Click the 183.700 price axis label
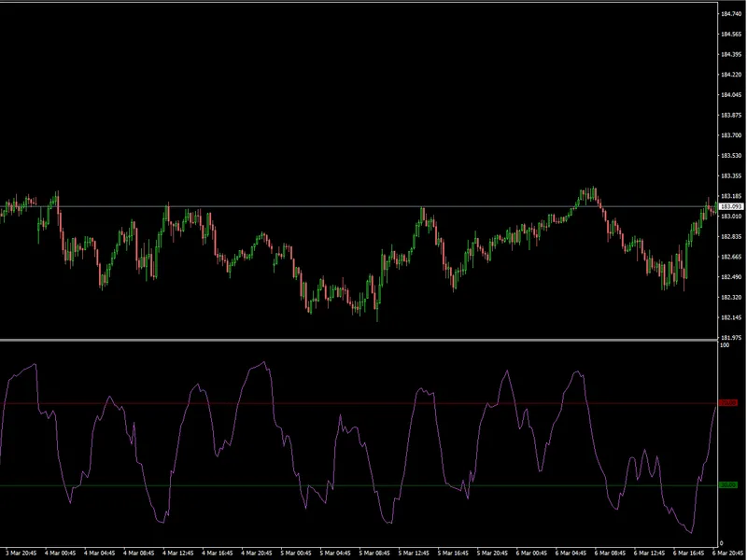This screenshot has height=560, width=747. pos(731,135)
